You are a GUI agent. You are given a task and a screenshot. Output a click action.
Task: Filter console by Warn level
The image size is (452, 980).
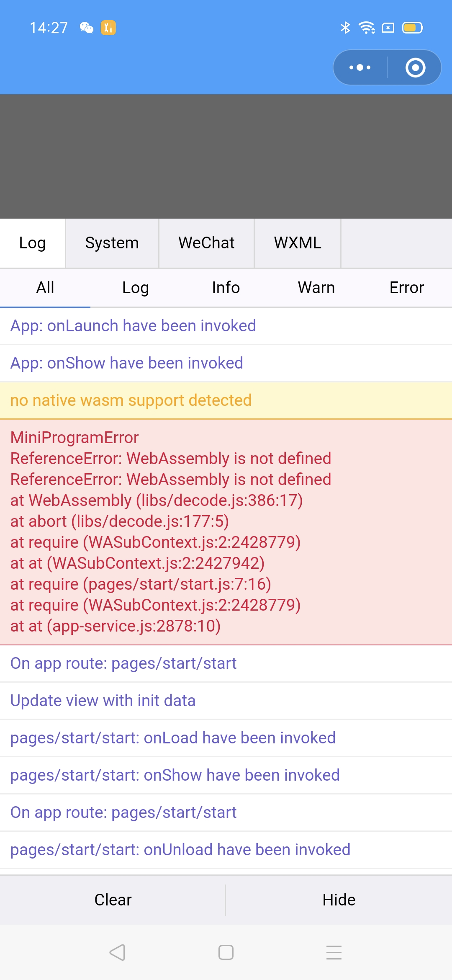[316, 288]
